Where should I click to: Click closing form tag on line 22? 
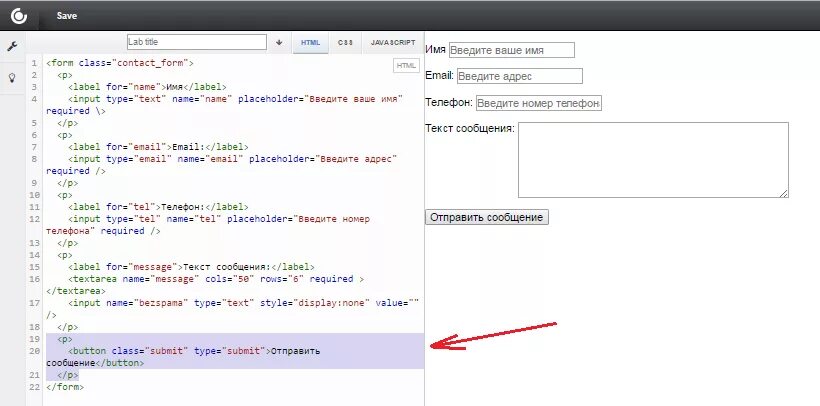point(65,387)
